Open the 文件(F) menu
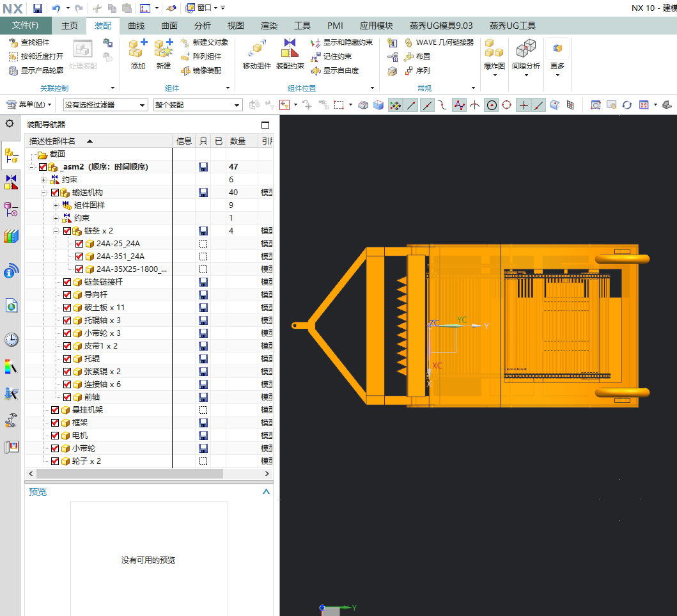Image resolution: width=677 pixels, height=616 pixels. coord(26,26)
